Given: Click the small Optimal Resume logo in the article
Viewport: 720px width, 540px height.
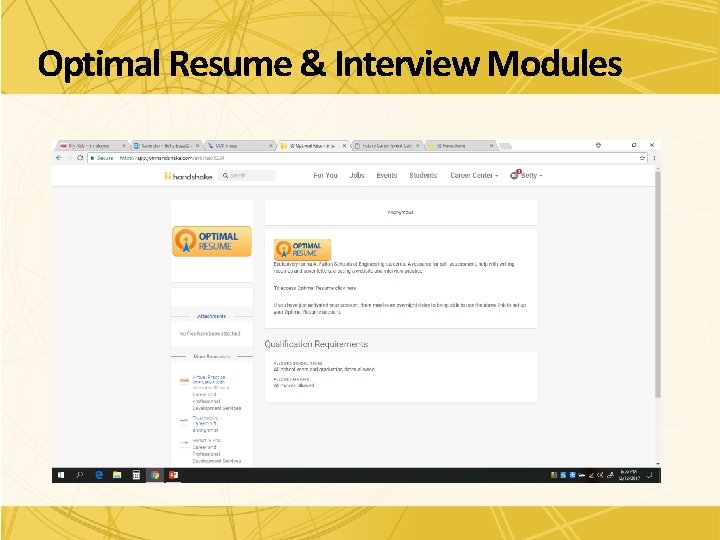Looking at the screenshot, I should (302, 250).
